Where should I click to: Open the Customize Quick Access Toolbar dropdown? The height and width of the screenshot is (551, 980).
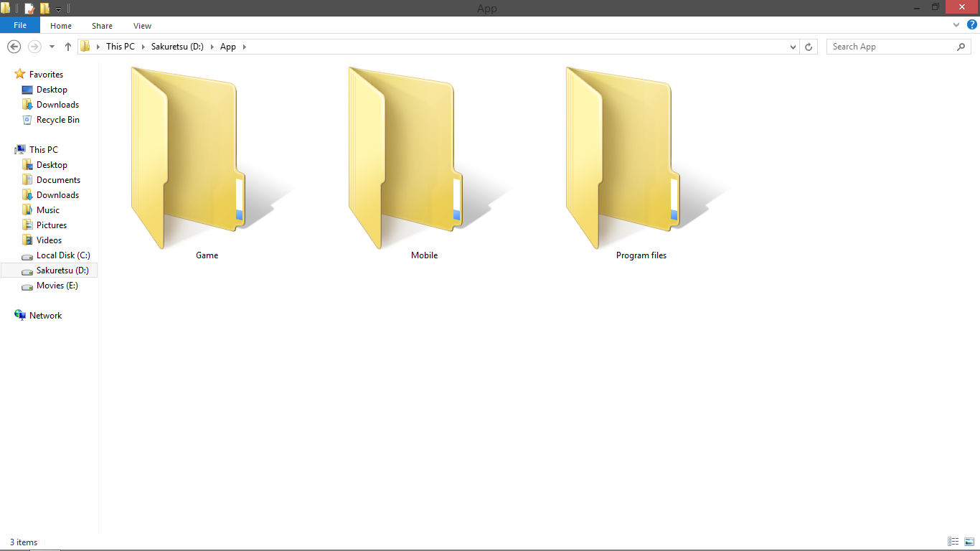tap(58, 7)
